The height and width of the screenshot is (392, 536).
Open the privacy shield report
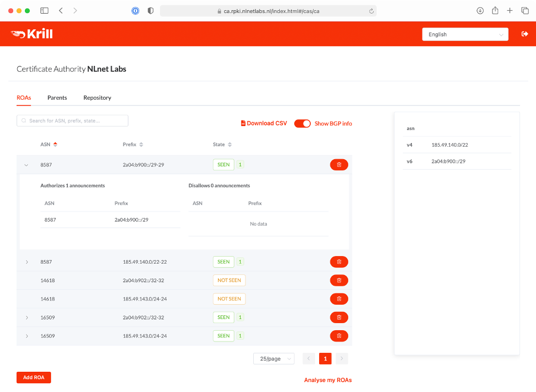click(x=150, y=11)
